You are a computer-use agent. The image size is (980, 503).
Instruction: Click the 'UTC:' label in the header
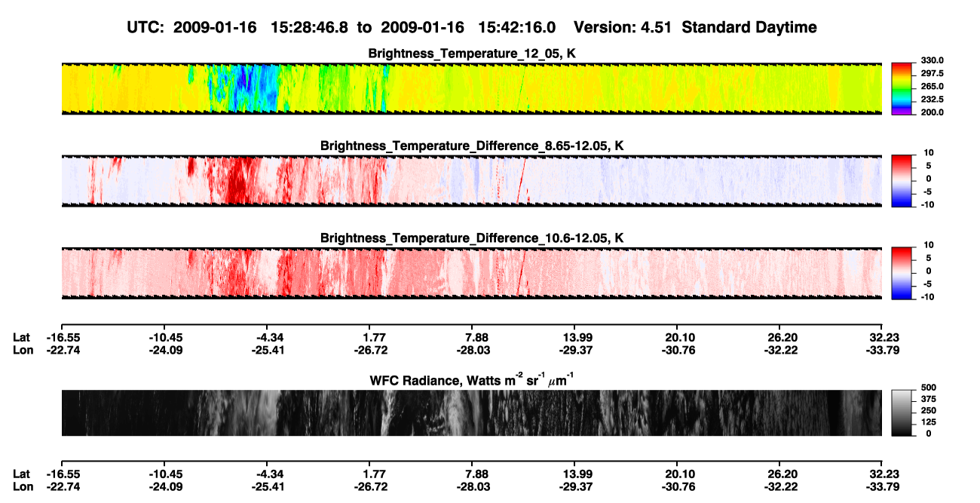145,27
